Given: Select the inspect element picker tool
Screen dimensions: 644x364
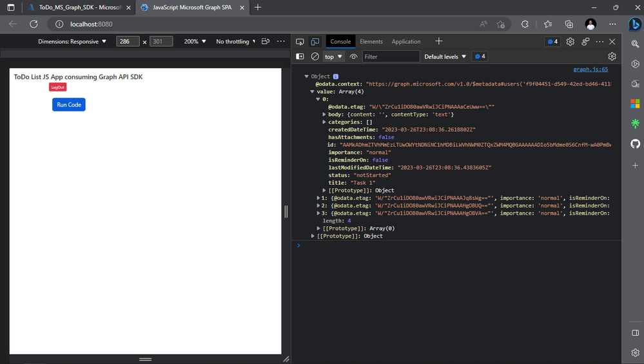Looking at the screenshot, I should pyautogui.click(x=300, y=41).
